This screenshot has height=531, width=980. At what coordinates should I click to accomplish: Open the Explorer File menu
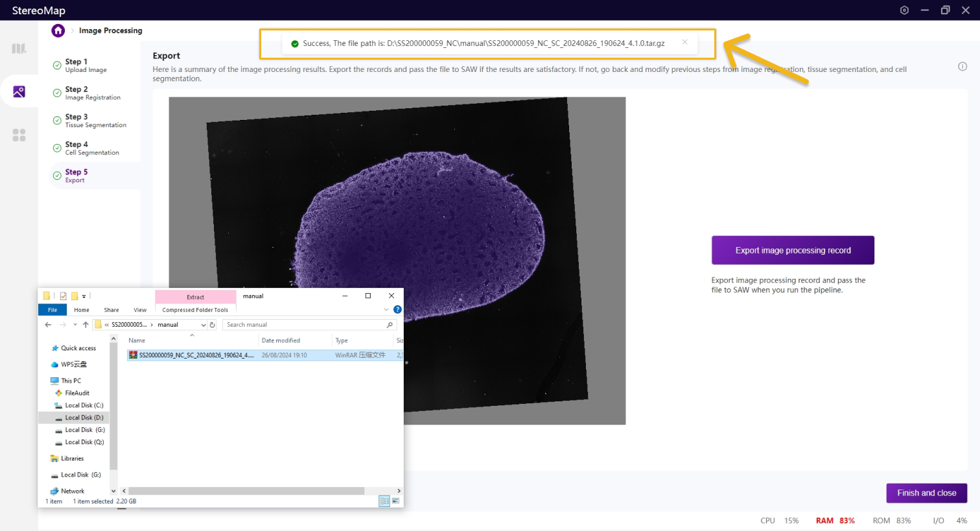coord(52,310)
